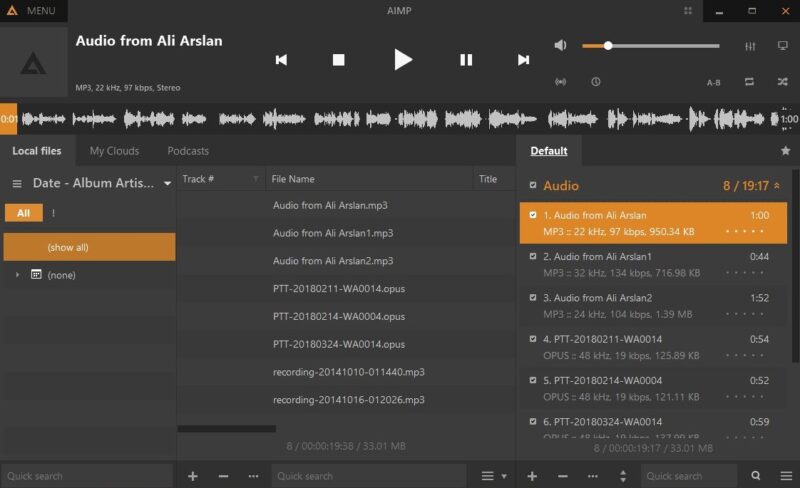Select the Local files tab
The image size is (800, 488).
coord(37,151)
